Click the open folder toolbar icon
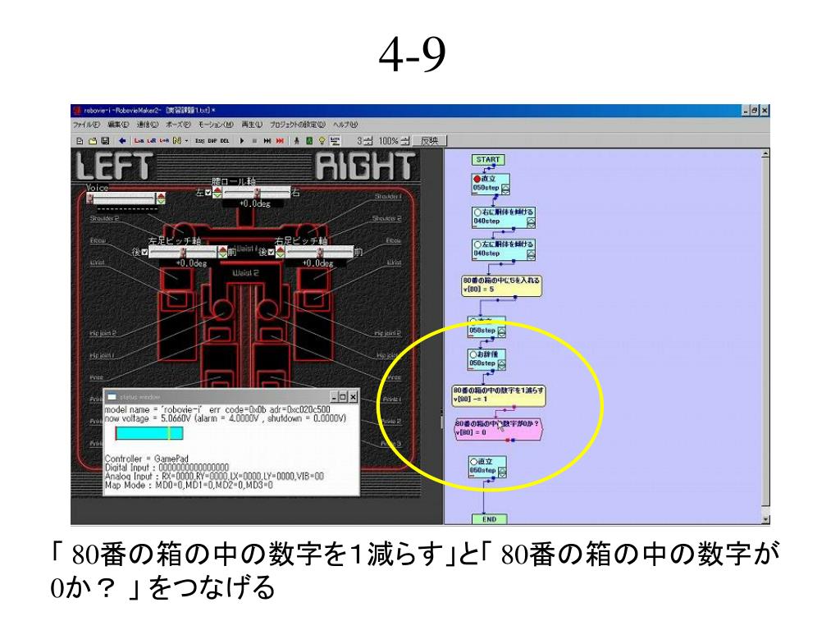The width and height of the screenshot is (840, 630). 93,141
